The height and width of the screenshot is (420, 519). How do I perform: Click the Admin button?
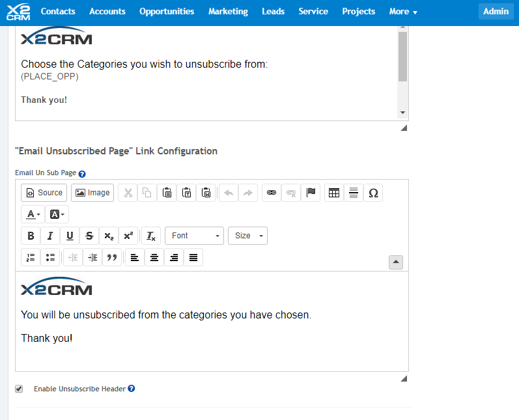coord(496,11)
